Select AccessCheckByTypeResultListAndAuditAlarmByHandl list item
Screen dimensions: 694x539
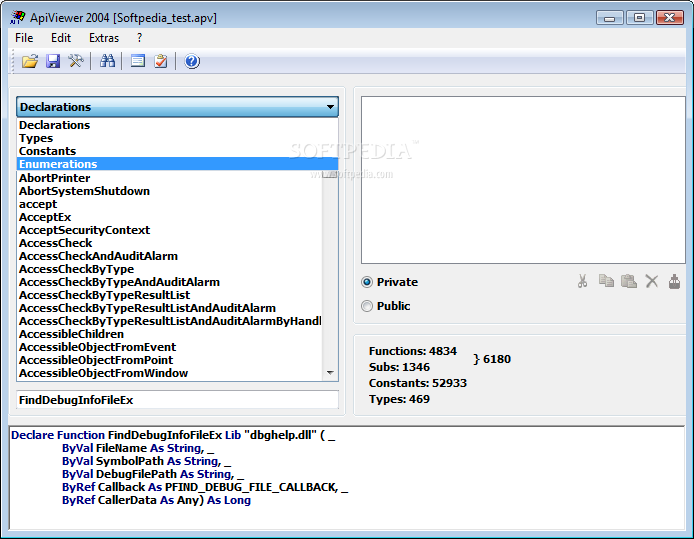[170, 321]
